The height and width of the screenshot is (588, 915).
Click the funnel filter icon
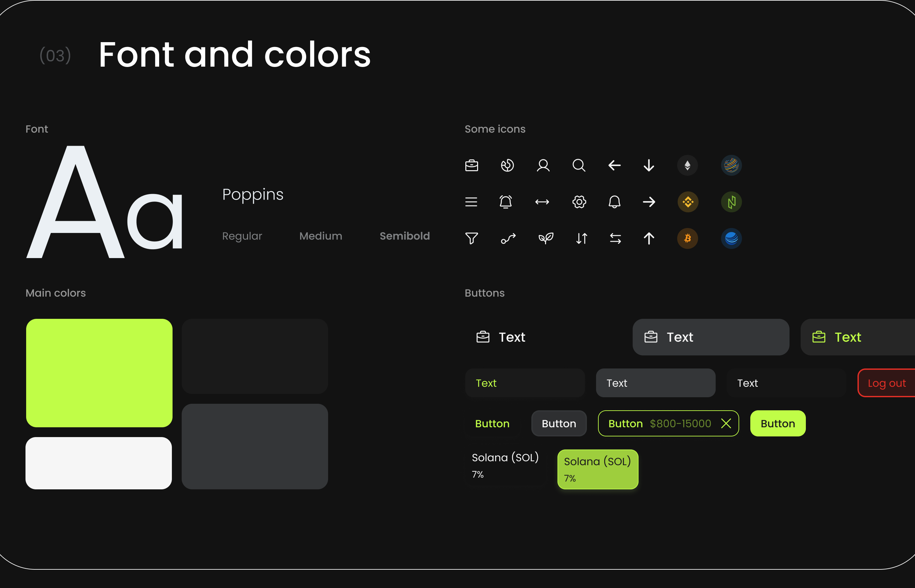[472, 238]
